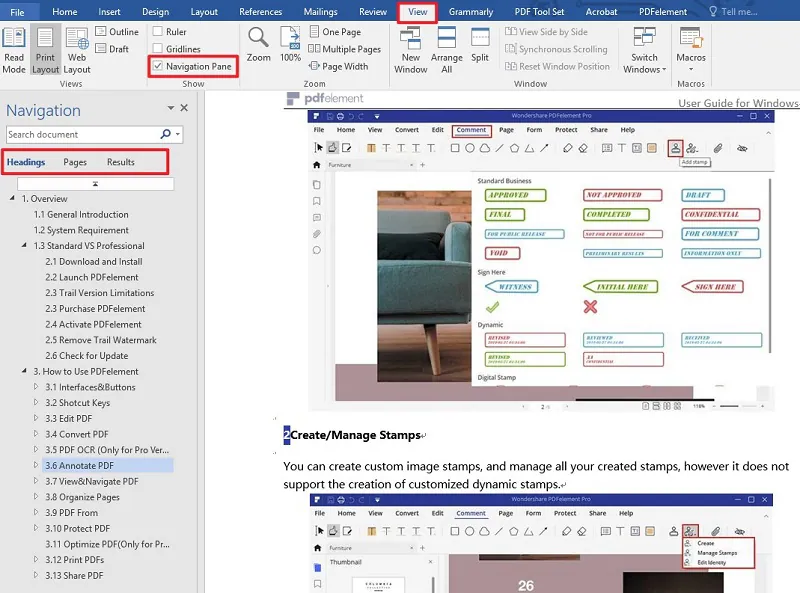Open the Insert ribbon tab
Viewport: 800px width, 593px height.
(x=109, y=12)
